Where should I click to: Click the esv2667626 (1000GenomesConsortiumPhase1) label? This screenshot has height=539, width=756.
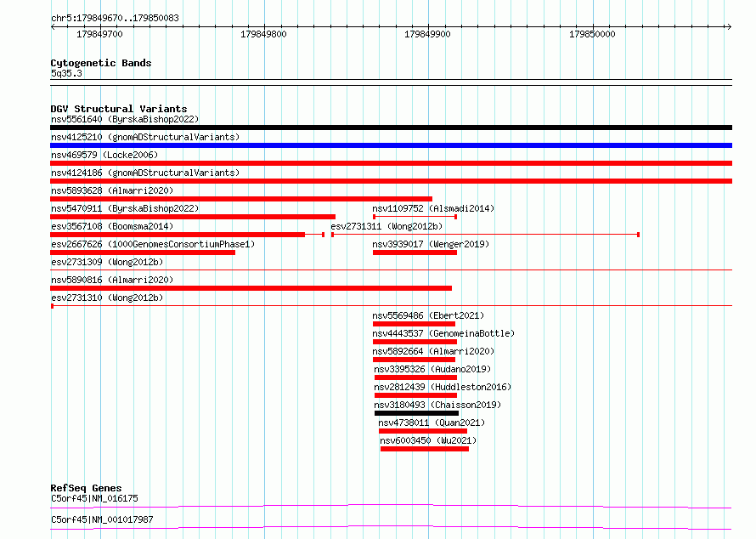click(x=153, y=244)
